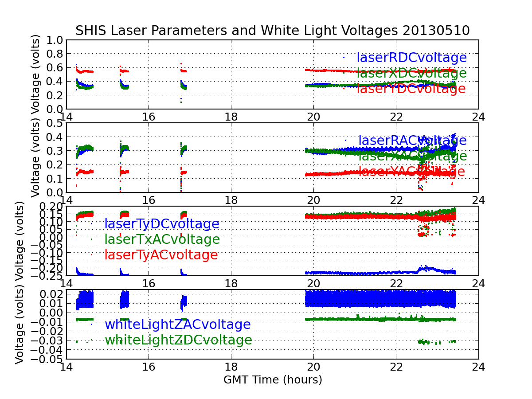Click the red laserTyACvoltage legend label

[x=161, y=255]
